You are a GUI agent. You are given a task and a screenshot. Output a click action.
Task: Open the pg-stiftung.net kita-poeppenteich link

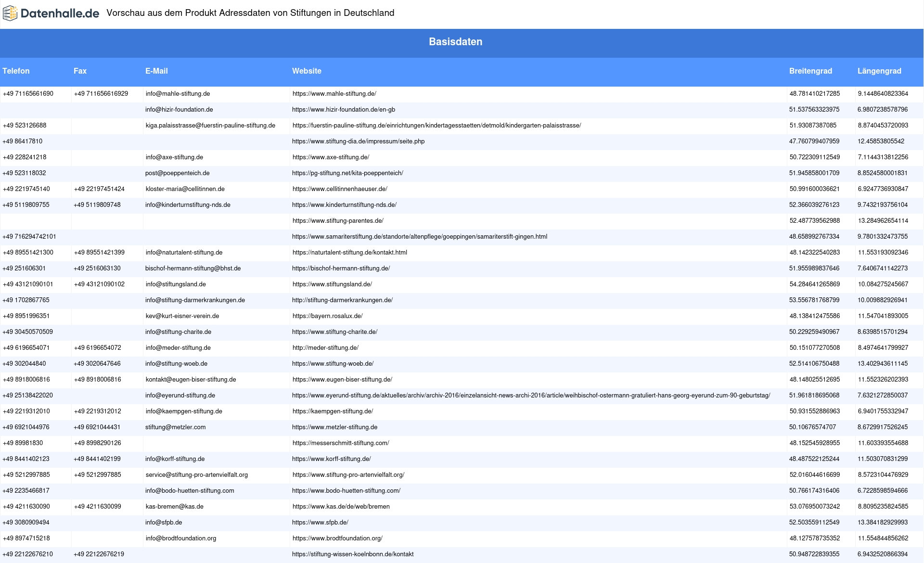tap(347, 173)
